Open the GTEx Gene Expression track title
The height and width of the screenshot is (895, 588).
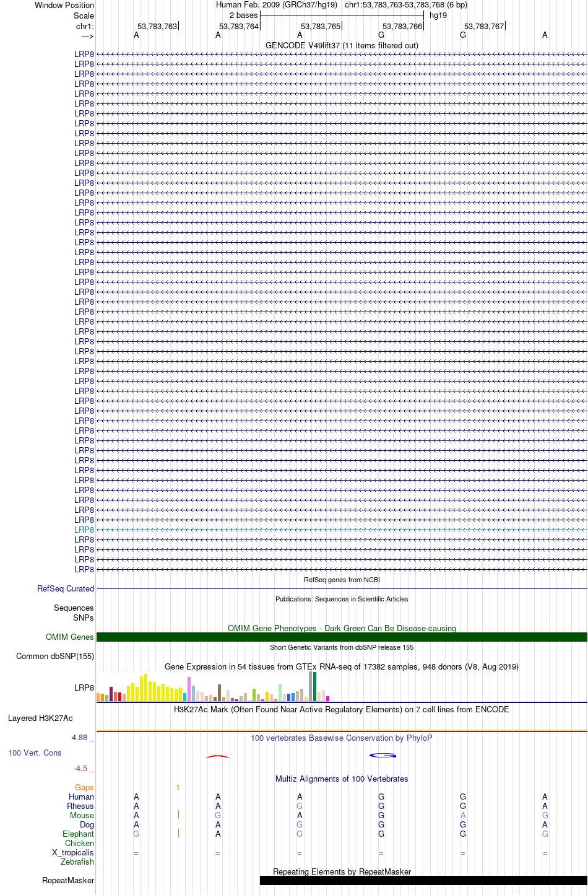coord(342,667)
